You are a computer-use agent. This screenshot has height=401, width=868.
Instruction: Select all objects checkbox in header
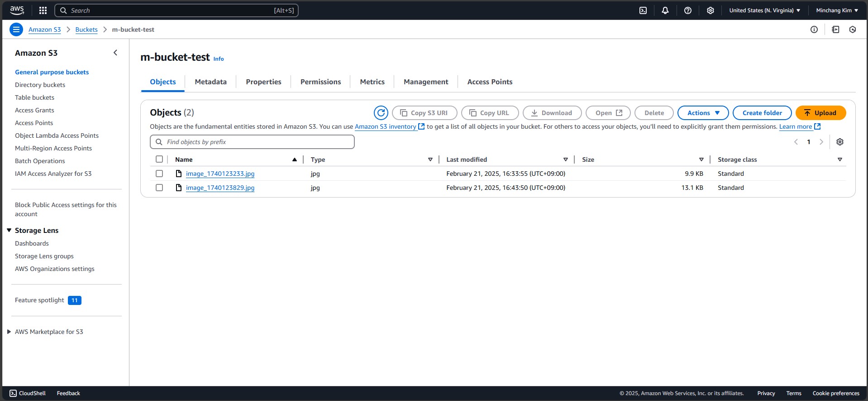(x=159, y=159)
